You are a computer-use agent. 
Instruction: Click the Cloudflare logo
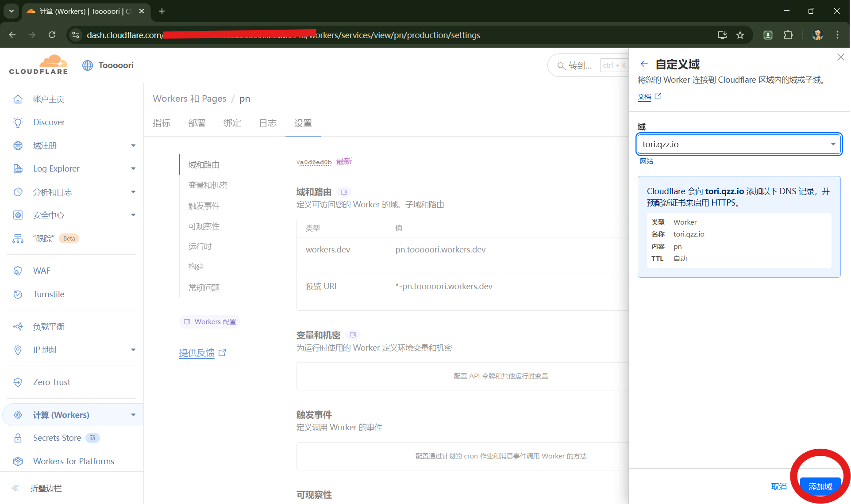tap(39, 65)
